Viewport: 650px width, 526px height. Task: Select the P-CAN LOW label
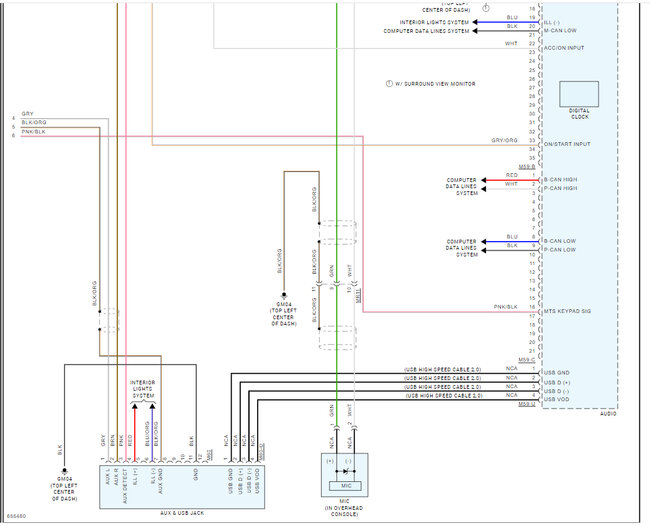pyautogui.click(x=560, y=250)
